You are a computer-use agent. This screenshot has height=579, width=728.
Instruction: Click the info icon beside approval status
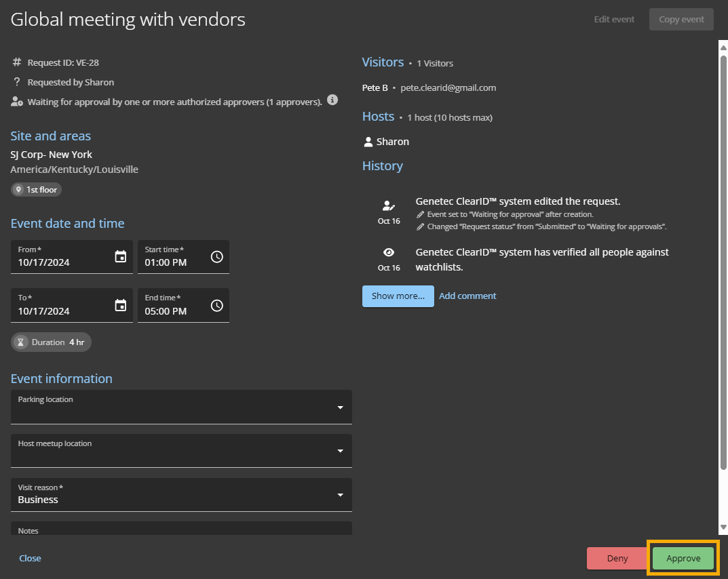coord(332,100)
